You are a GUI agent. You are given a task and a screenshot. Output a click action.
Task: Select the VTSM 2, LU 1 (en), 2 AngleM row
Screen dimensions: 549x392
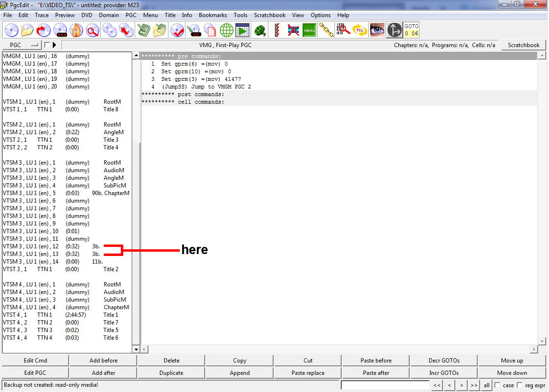[x=67, y=132]
